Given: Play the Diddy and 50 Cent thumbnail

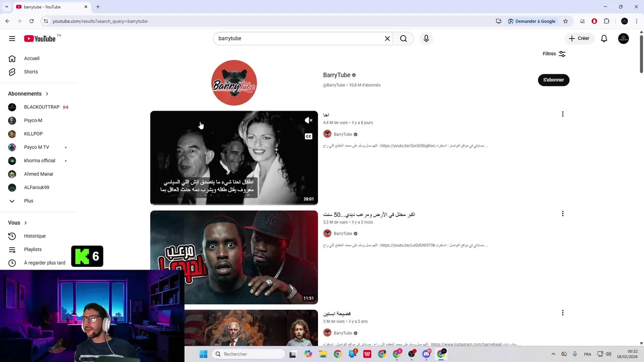Looking at the screenshot, I should 234,257.
